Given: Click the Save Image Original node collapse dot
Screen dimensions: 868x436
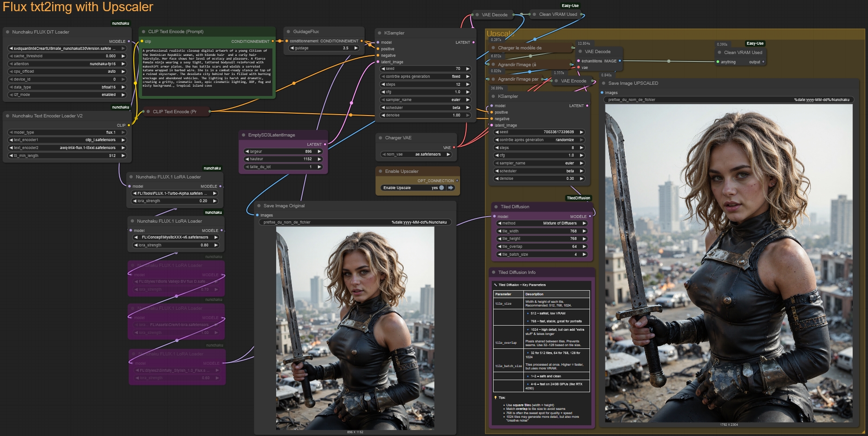Looking at the screenshot, I should point(259,206).
